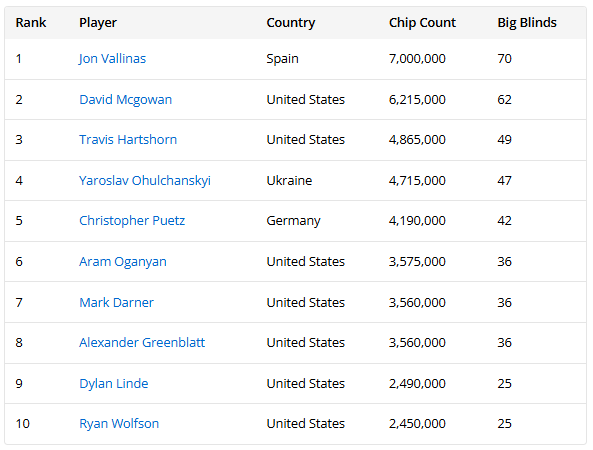Viewport: 593px width, 450px height.
Task: Click the Big Blinds column header
Action: point(527,23)
